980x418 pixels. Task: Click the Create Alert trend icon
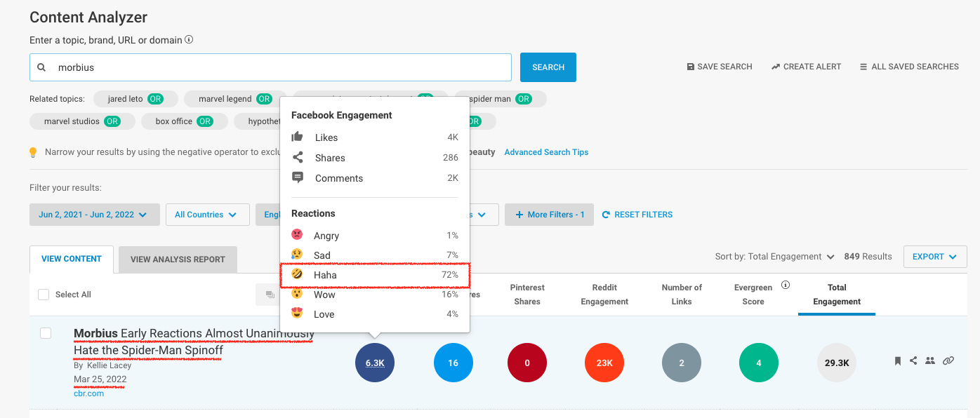click(776, 67)
